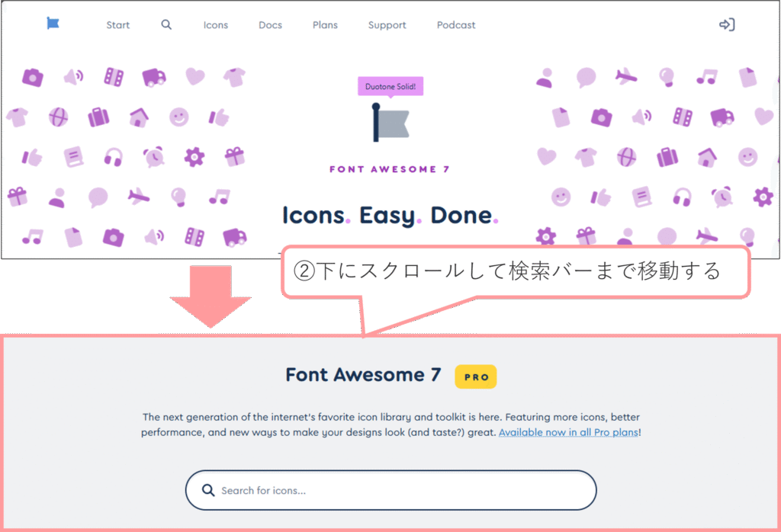Go to the Icons page
Viewport: 781px width, 532px height.
coord(215,25)
